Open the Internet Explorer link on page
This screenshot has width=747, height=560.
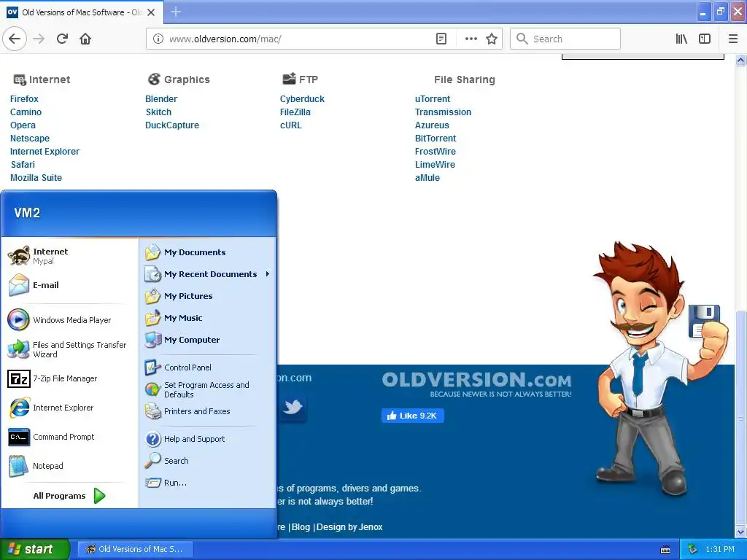click(x=44, y=152)
